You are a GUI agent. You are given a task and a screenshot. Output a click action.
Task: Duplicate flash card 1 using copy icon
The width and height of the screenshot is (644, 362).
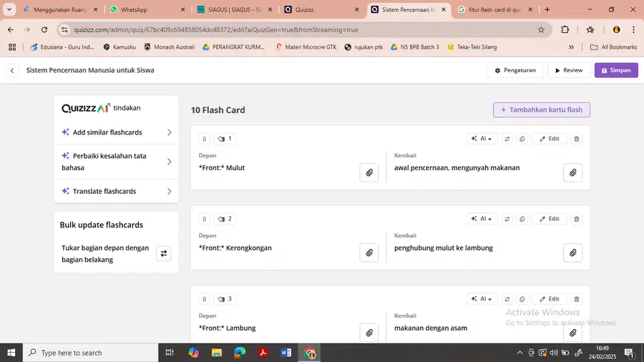[x=522, y=139]
